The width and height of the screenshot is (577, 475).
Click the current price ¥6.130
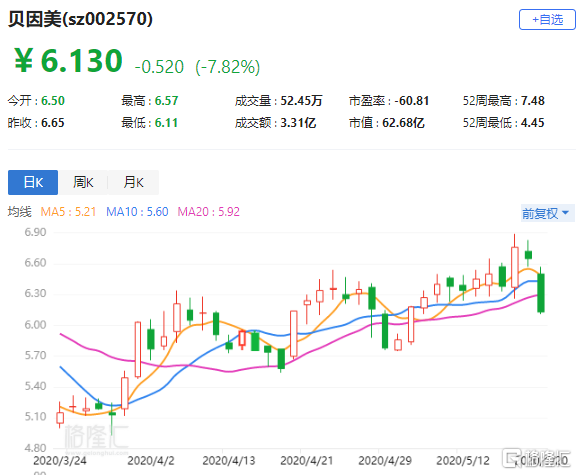coord(68,60)
